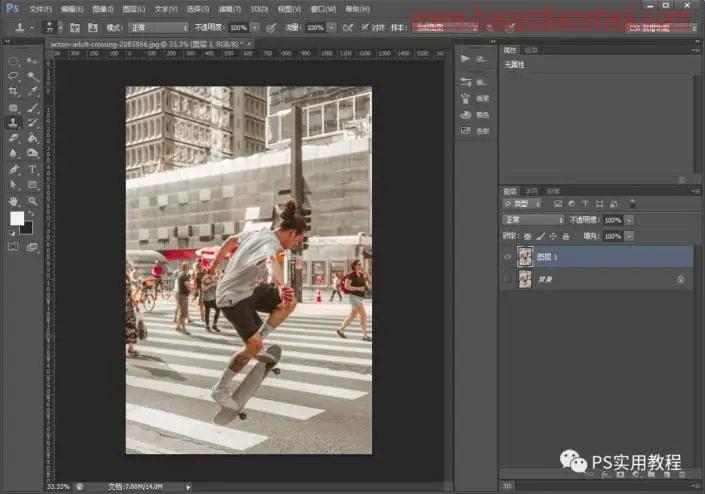This screenshot has width=705, height=494.
Task: Select the Elliptical Marquee tool
Action: [13, 61]
